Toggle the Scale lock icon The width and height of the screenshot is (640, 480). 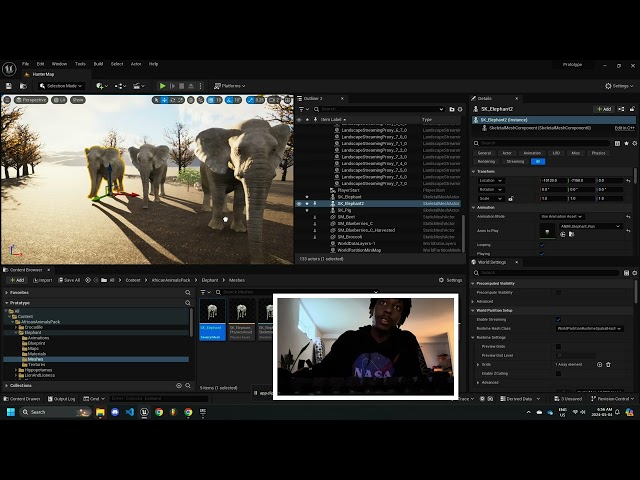(511, 199)
